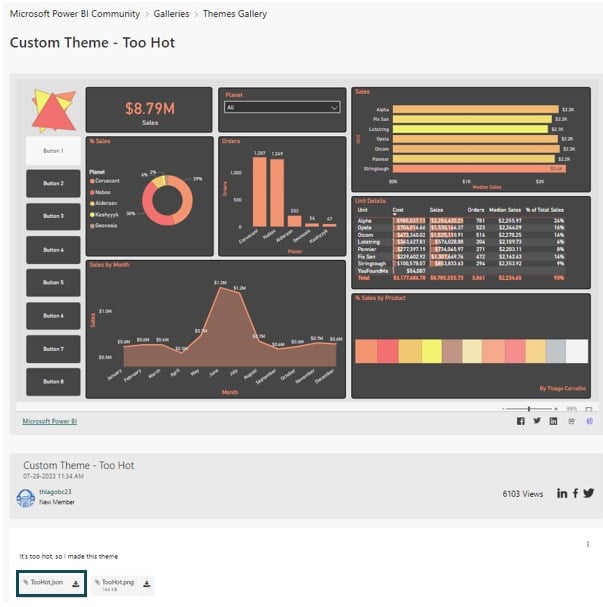Image resolution: width=603 pixels, height=607 pixels.
Task: Share post via LinkedIn icon near views
Action: [562, 493]
